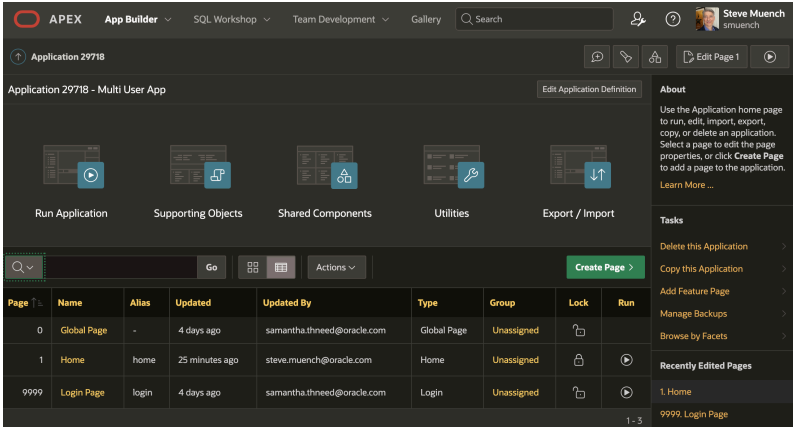Click the Lock column header

click(579, 303)
